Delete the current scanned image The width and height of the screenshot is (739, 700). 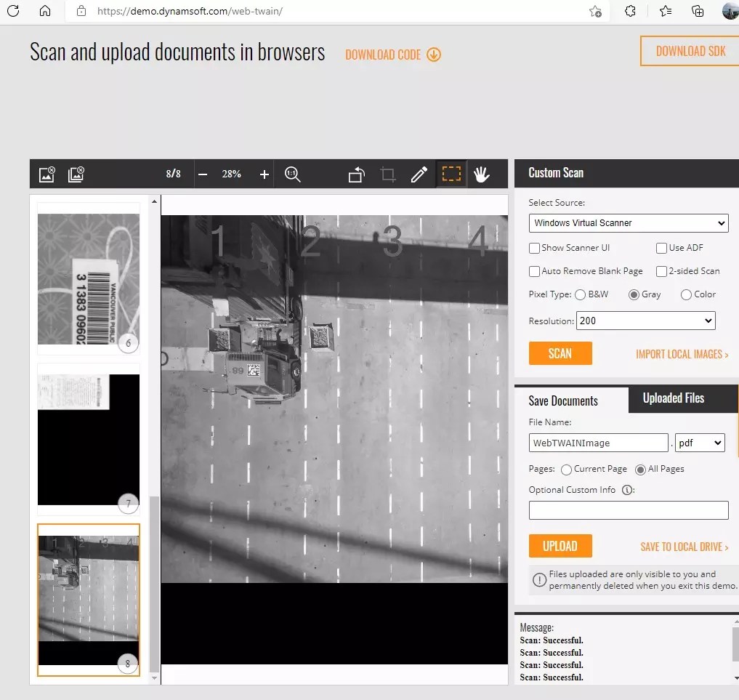(x=47, y=174)
